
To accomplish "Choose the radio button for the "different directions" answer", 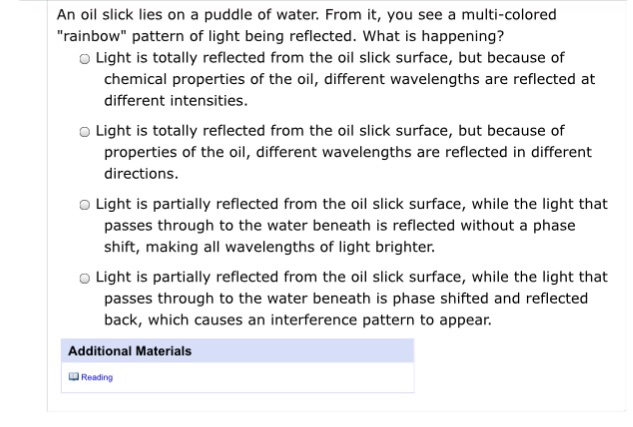I will click(84, 132).
